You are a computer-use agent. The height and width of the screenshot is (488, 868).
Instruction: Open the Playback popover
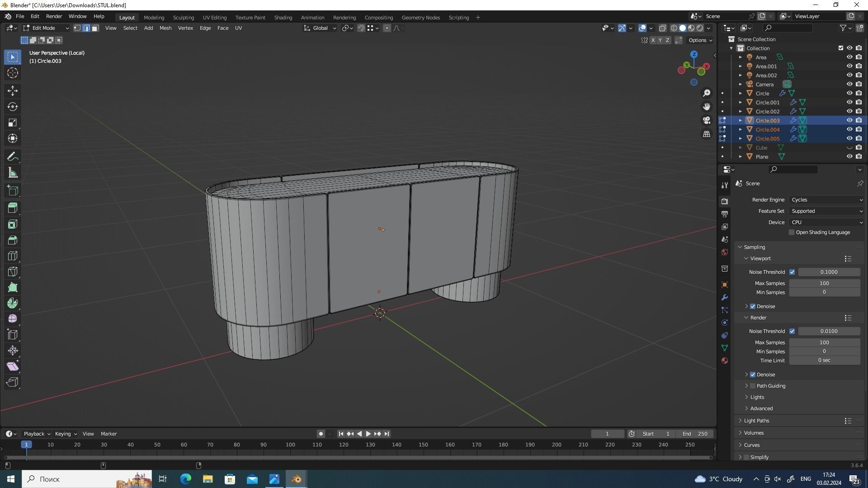coord(36,434)
